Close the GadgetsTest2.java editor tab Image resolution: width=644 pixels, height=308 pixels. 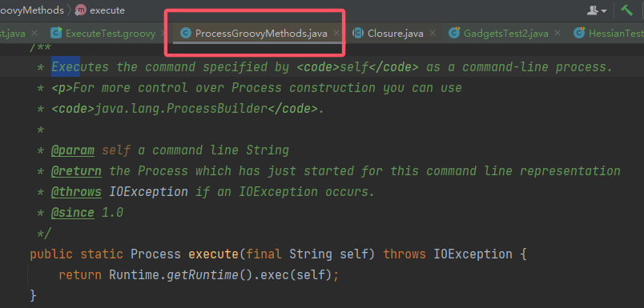click(x=557, y=34)
